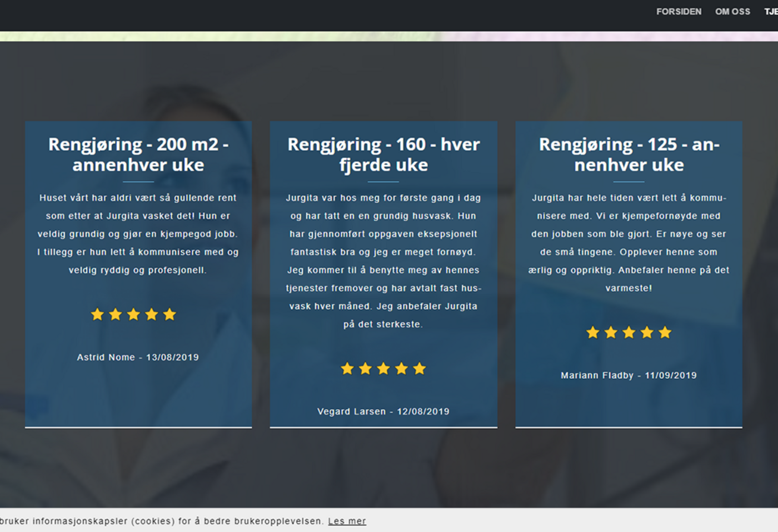Click fifth star in Astrid Nome's review
The height and width of the screenshot is (532, 778).
coord(169,315)
